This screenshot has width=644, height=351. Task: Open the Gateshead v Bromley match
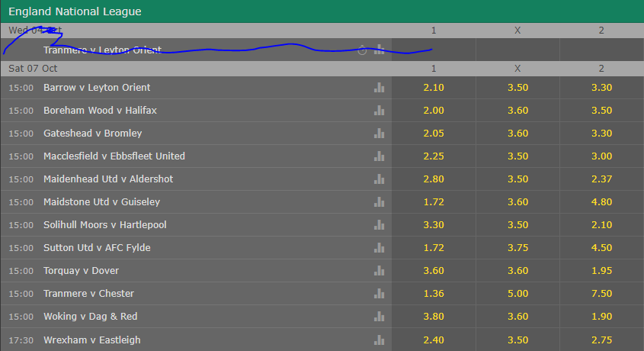click(93, 134)
